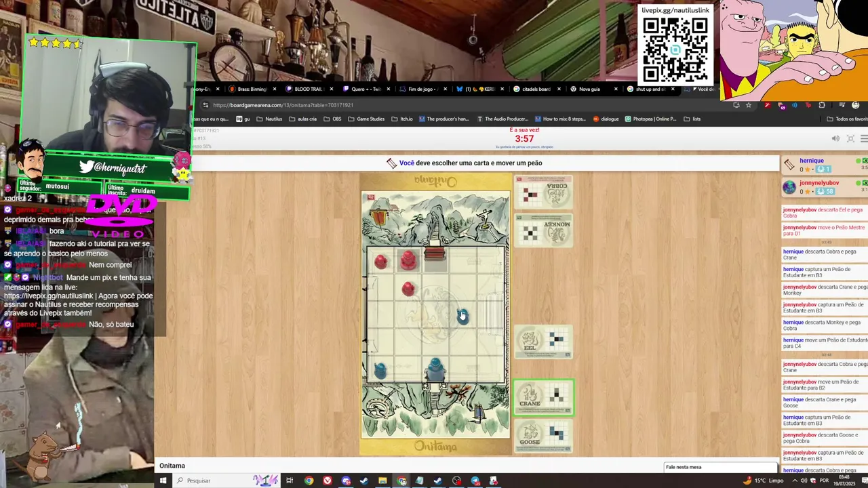Open The Audio Producer bookmark
Viewport: 868px width, 488px height.
pos(502,119)
